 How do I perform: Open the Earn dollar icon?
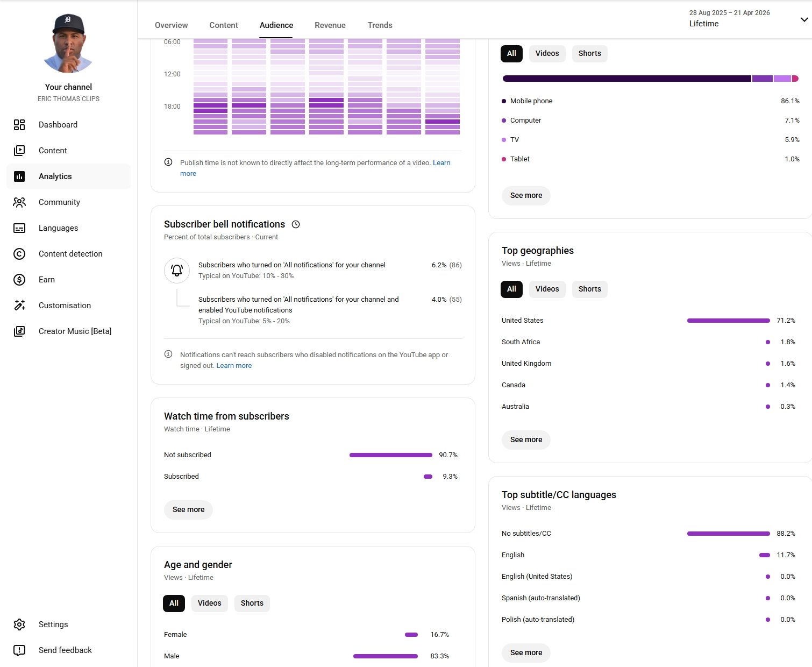pyautogui.click(x=19, y=280)
